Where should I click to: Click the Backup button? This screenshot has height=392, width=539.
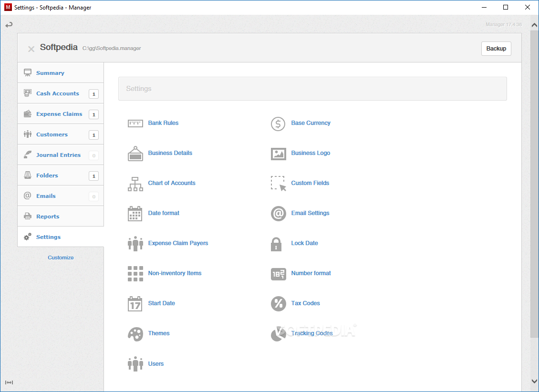click(496, 49)
